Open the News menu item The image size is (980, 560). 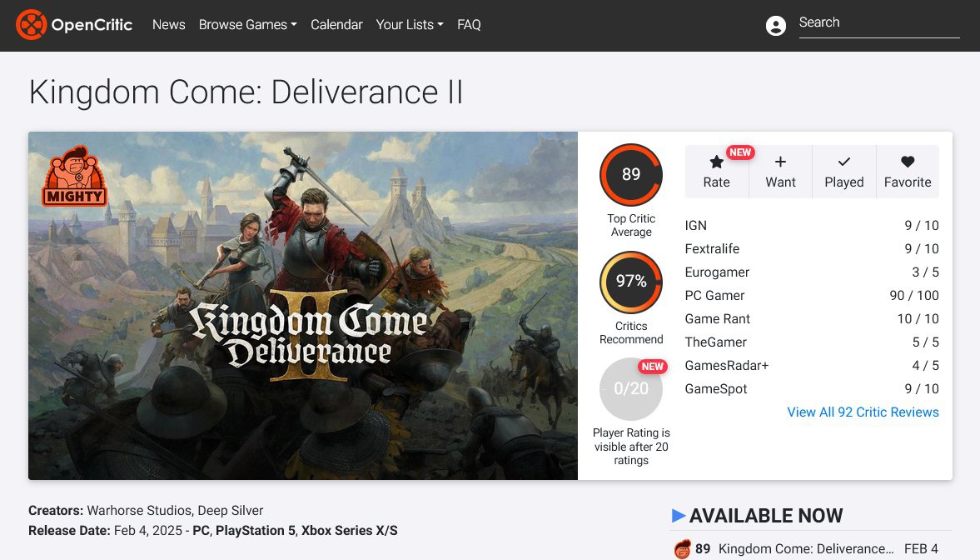pos(168,25)
